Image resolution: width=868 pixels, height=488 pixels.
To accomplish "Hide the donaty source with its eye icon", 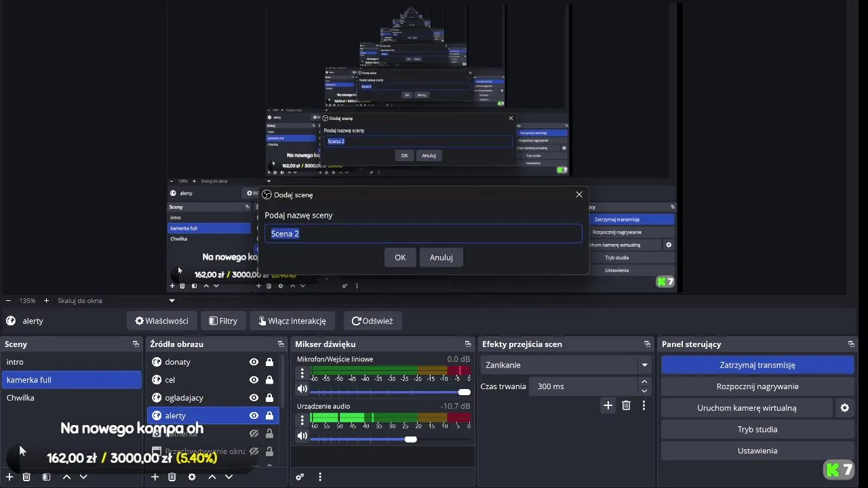I will 254,362.
